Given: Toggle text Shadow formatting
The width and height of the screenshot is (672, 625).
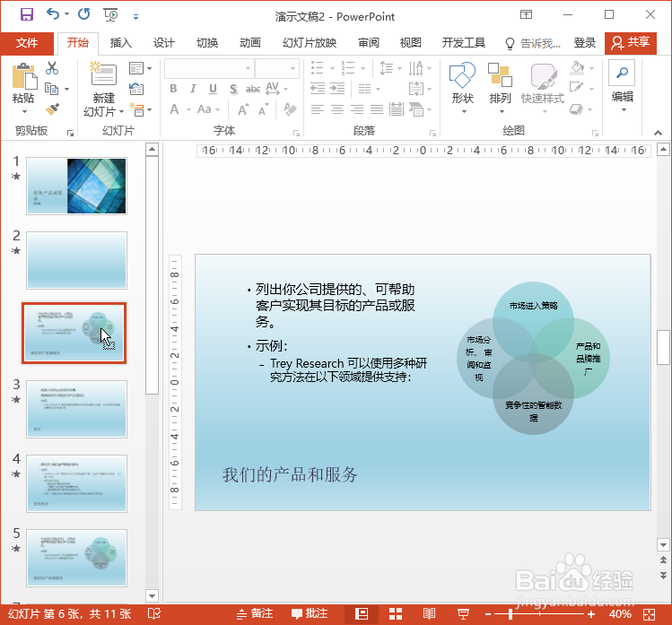Looking at the screenshot, I should click(232, 89).
